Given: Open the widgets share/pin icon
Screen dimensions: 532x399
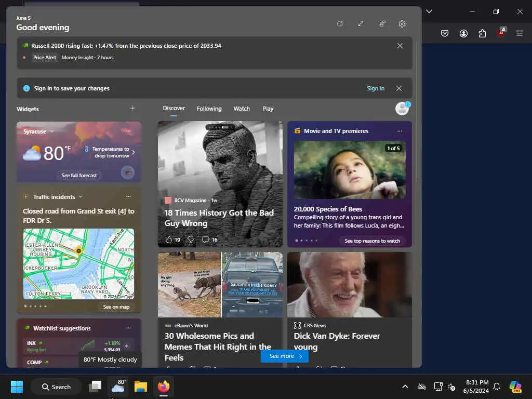Looking at the screenshot, I should [382, 24].
